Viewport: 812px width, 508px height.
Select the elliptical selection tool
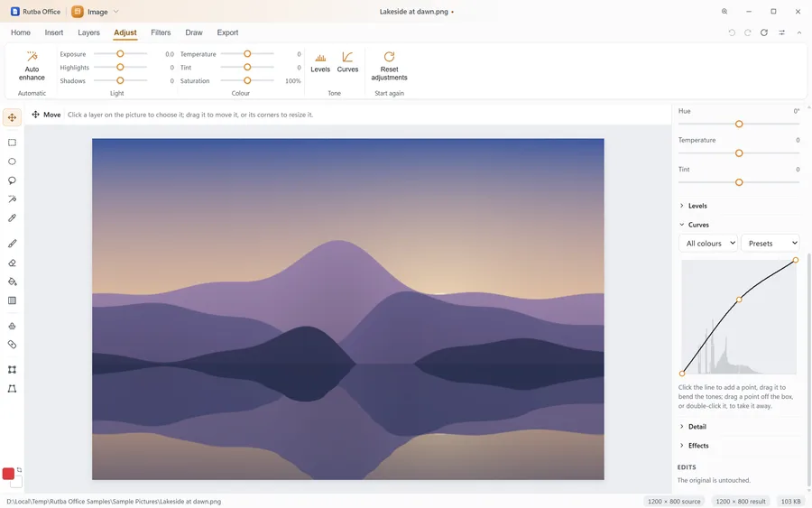pyautogui.click(x=12, y=162)
